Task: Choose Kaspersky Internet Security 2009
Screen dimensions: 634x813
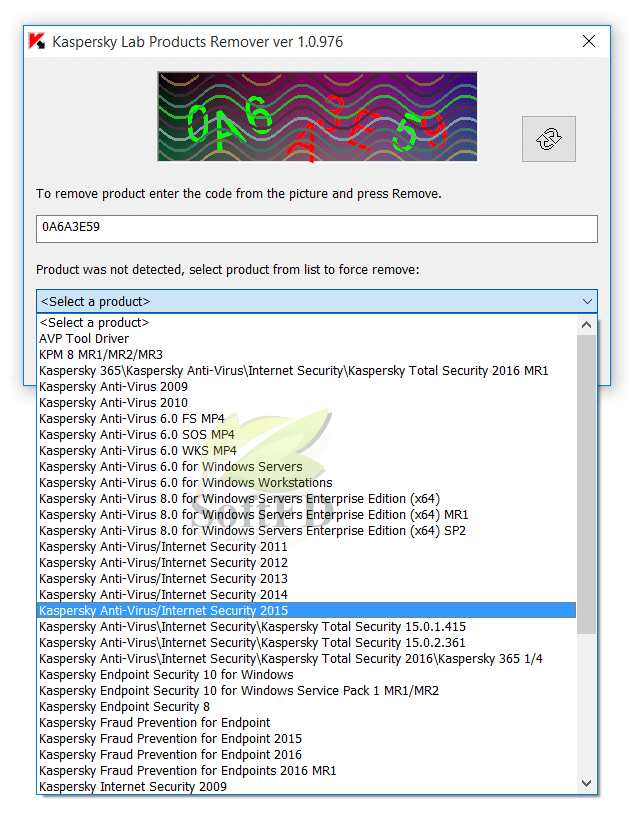Action: coord(306,787)
